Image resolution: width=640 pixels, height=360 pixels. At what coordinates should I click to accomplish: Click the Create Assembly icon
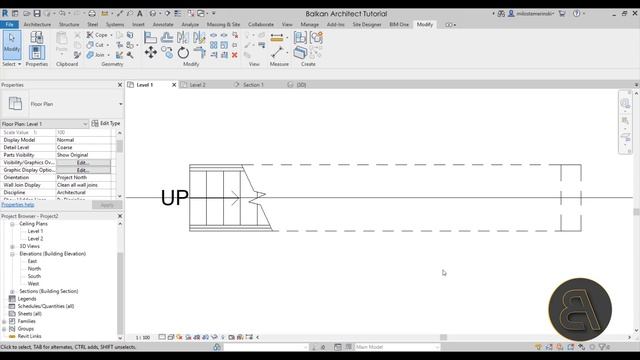300,38
